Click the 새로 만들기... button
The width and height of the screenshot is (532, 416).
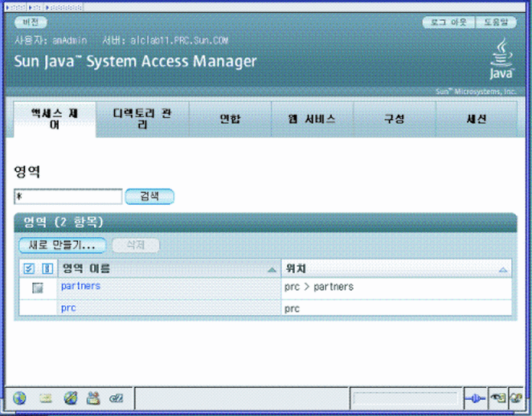click(x=63, y=245)
